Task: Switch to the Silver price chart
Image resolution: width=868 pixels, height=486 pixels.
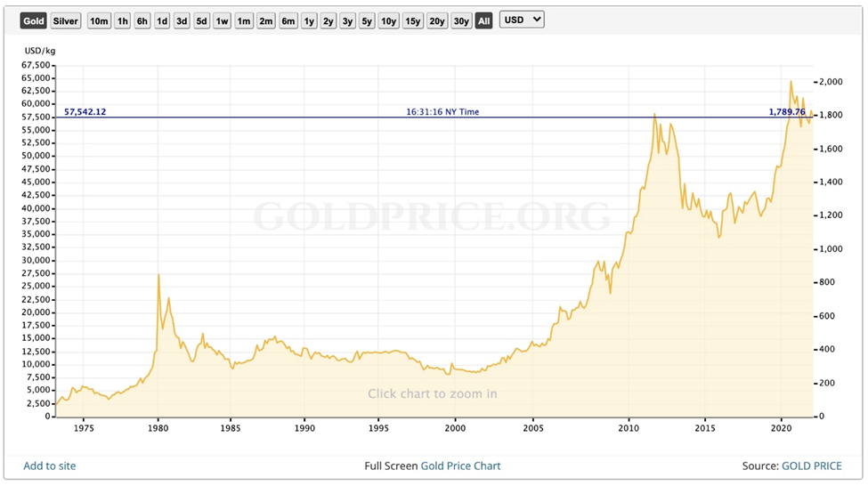Action: tap(65, 20)
